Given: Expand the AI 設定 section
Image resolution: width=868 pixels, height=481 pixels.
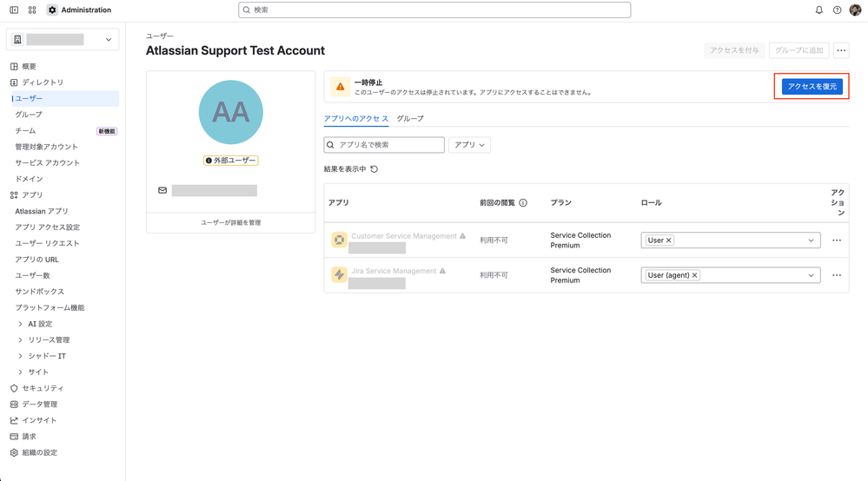Looking at the screenshot, I should coord(21,324).
